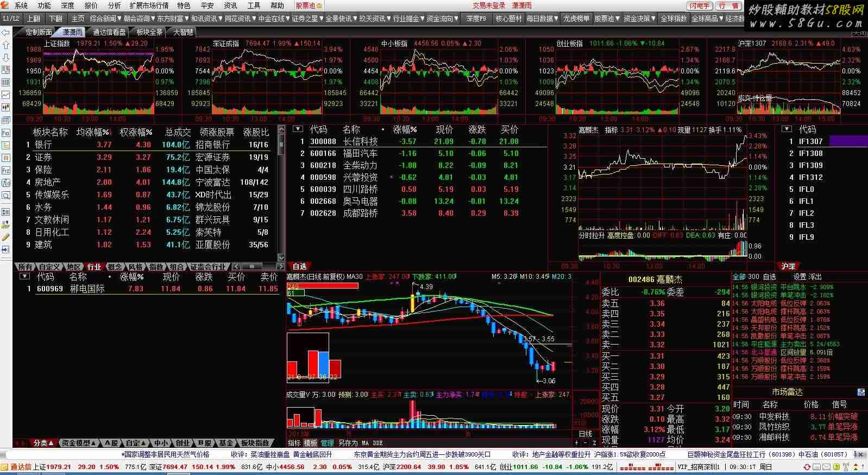Switch to the 通达信看盘 tab
The width and height of the screenshot is (868, 475).
(109, 32)
